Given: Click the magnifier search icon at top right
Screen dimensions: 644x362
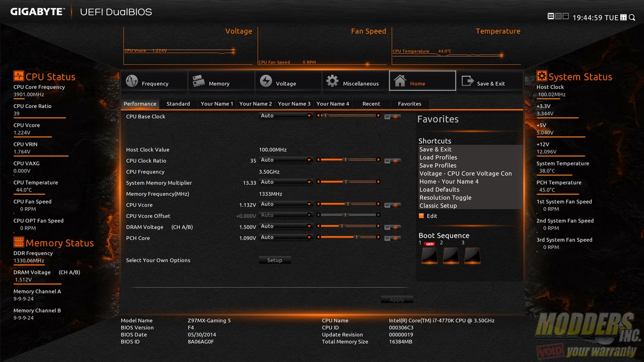Looking at the screenshot, I should 633,18.
